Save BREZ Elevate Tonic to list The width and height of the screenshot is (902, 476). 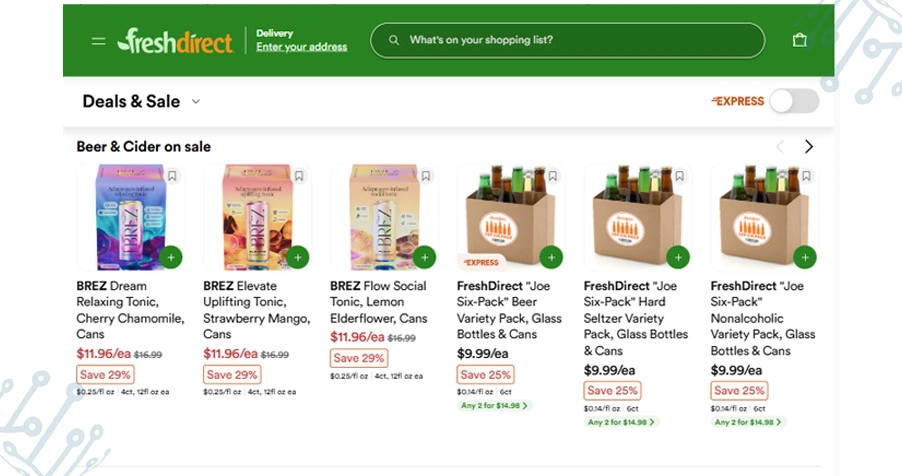[x=299, y=176]
